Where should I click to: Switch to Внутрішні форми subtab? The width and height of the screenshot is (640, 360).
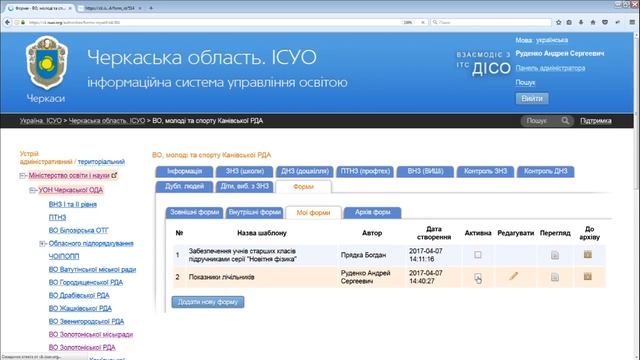[255, 212]
